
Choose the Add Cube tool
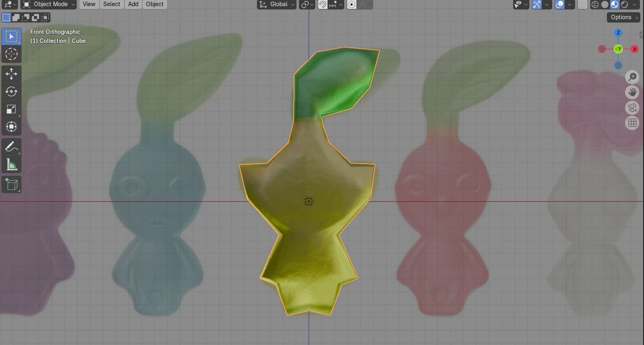11,184
